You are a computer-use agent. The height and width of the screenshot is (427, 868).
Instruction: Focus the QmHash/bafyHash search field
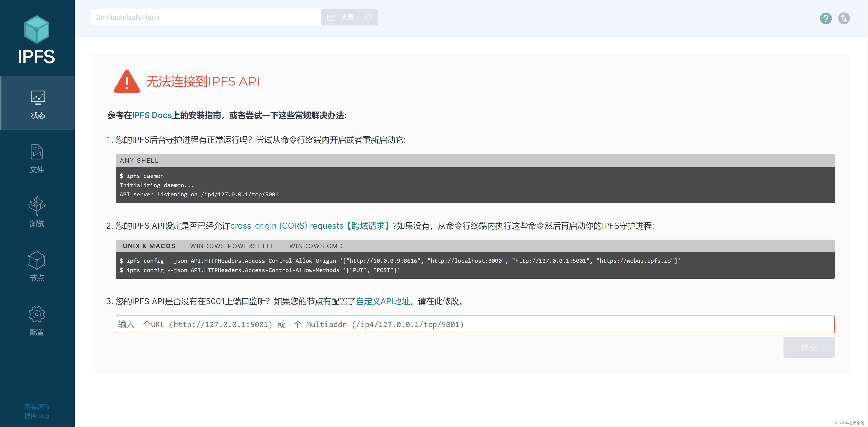coord(206,18)
